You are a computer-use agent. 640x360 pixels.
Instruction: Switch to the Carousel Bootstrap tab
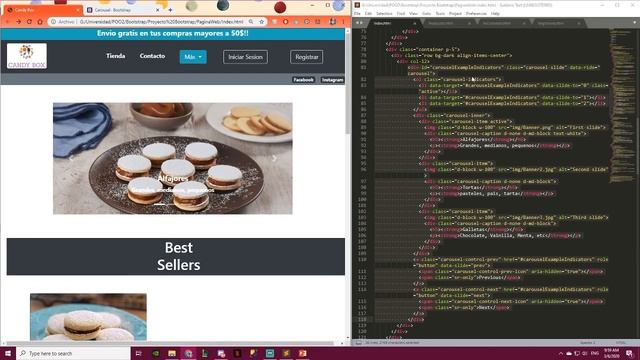pyautogui.click(x=122, y=9)
